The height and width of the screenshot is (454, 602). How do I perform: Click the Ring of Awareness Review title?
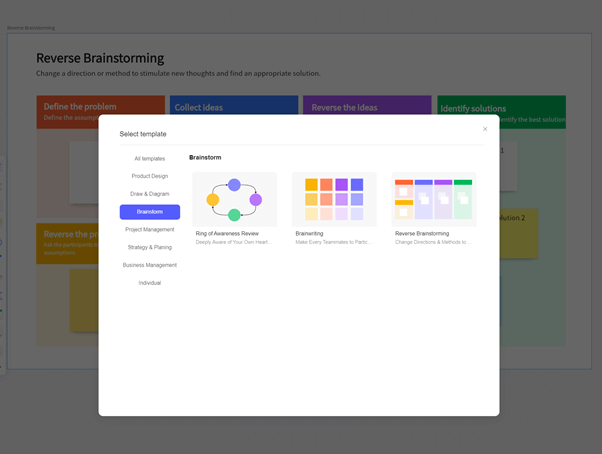click(x=227, y=233)
